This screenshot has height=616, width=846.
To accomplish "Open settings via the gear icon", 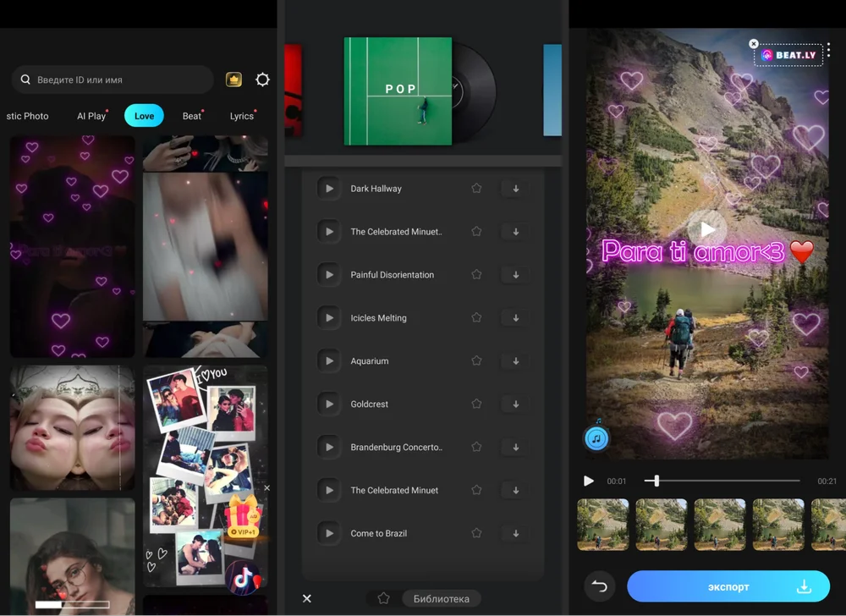I will coord(262,80).
